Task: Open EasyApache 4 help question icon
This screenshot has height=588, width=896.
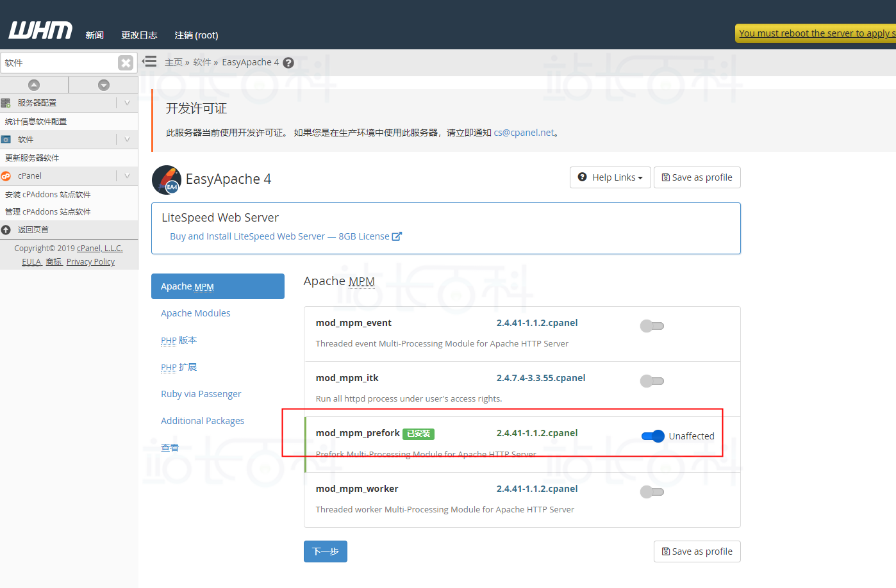Action: pyautogui.click(x=288, y=63)
